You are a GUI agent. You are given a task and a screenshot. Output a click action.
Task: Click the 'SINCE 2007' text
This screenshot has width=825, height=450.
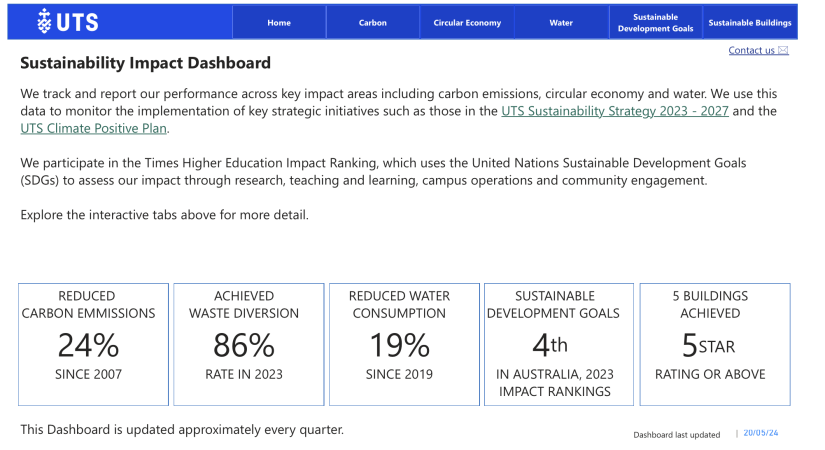88,374
